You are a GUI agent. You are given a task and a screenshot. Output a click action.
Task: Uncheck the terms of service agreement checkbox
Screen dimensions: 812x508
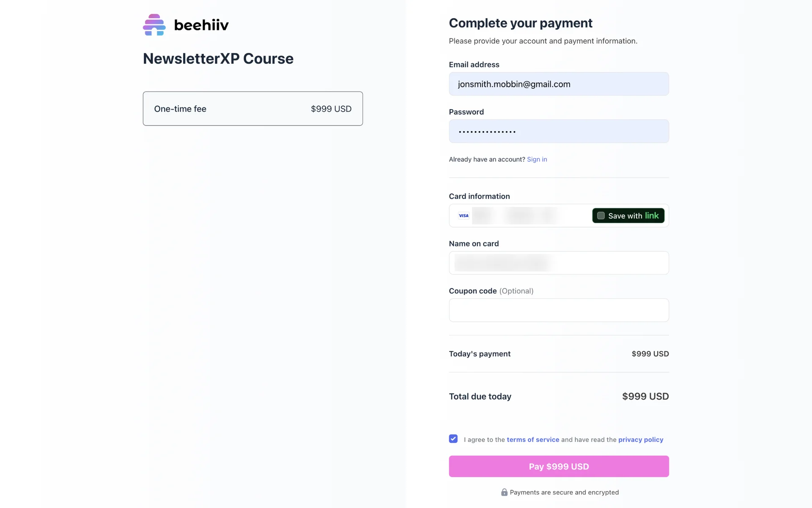pos(453,439)
